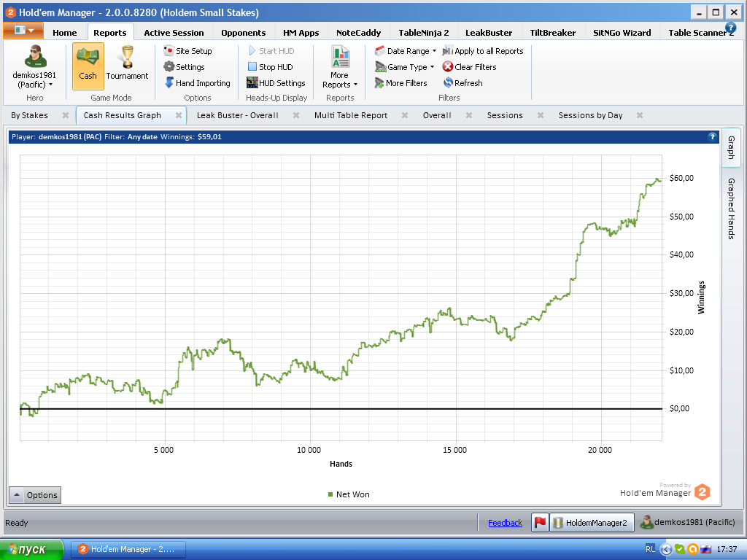Open Hand Importing
This screenshot has width=747, height=560.
point(197,83)
